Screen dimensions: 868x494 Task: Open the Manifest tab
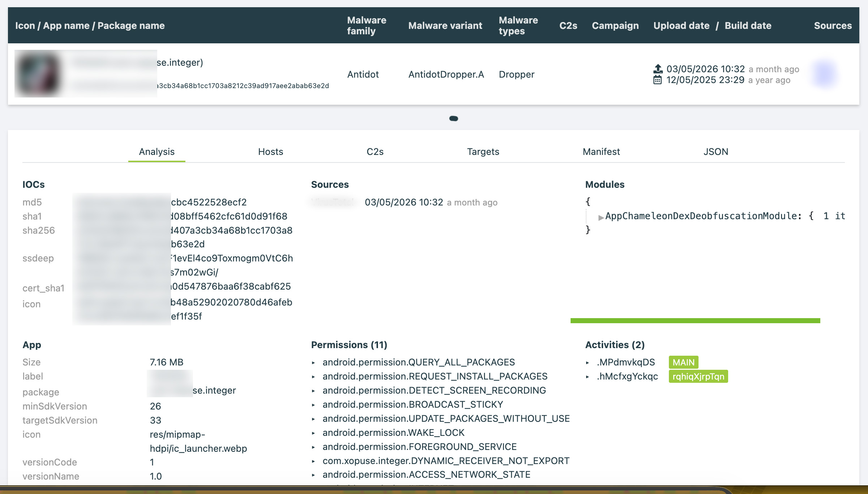[601, 152]
